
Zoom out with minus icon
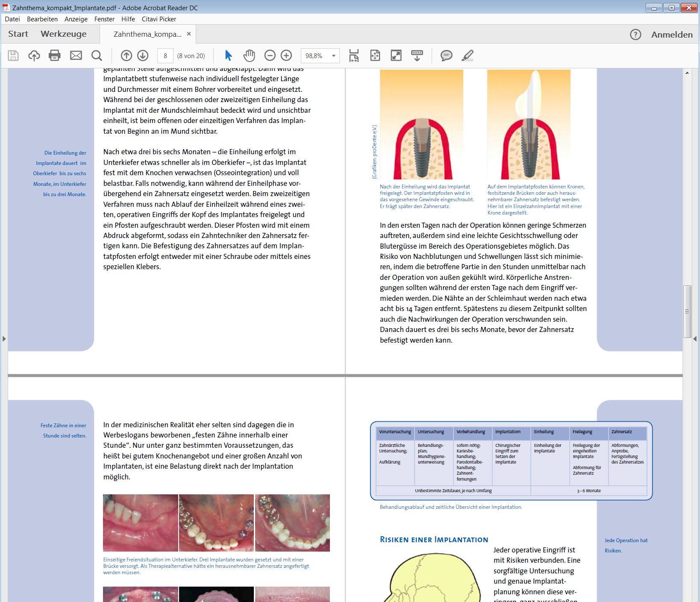(x=270, y=56)
